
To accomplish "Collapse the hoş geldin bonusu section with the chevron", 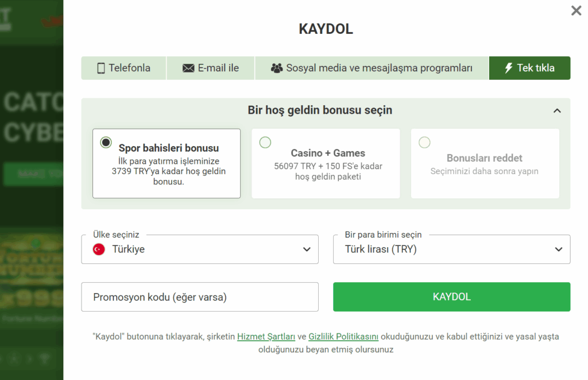I will point(556,110).
